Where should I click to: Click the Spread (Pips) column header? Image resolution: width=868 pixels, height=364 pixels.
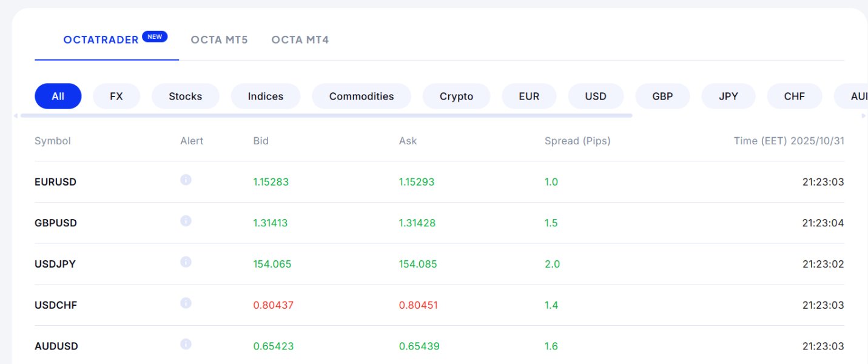coord(577,141)
